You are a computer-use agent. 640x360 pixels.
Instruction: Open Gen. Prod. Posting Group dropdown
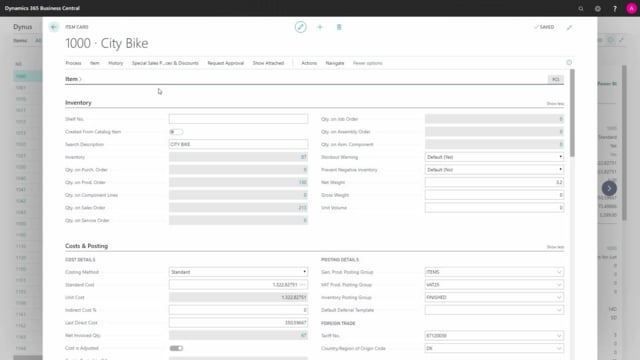click(x=559, y=272)
